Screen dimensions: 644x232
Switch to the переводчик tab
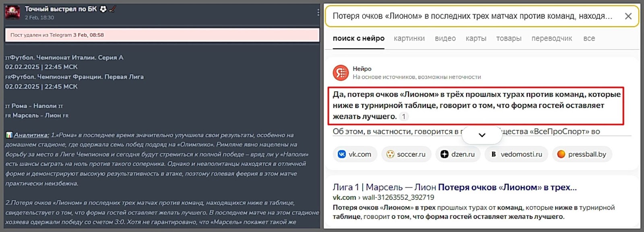[552, 39]
